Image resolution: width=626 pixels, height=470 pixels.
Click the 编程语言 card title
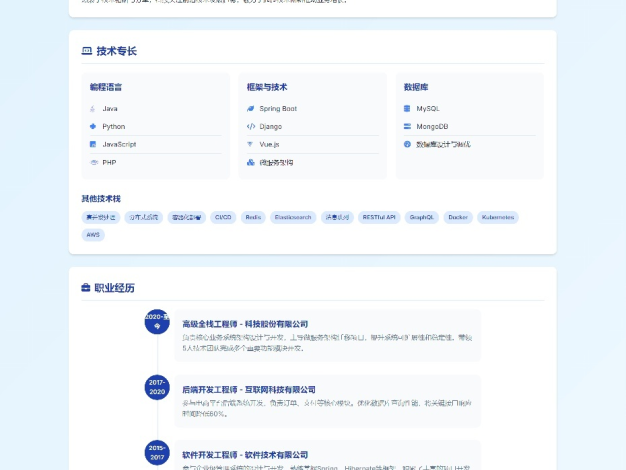coord(106,87)
